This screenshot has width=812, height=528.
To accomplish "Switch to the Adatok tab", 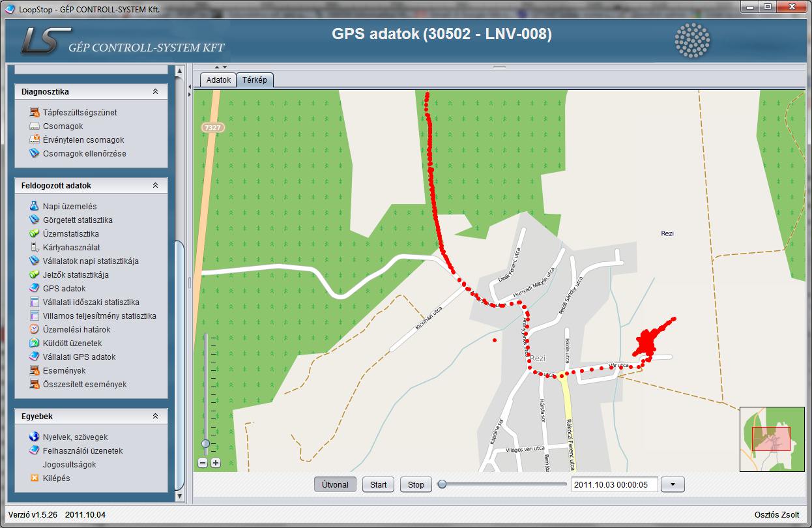I will coord(218,80).
